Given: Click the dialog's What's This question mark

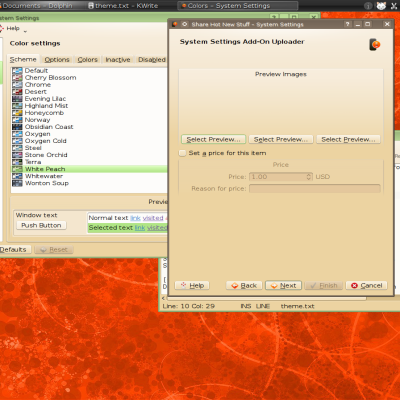Looking at the screenshot, I should (348, 24).
